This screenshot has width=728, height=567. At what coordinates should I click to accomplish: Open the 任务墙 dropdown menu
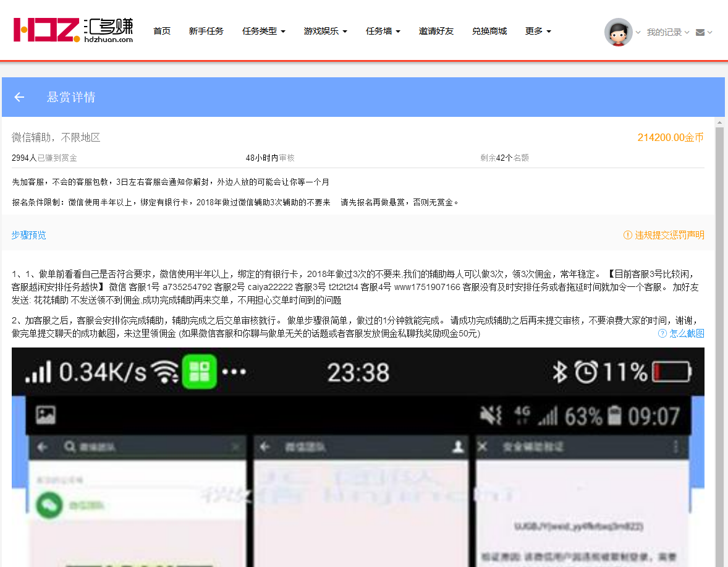pos(383,31)
